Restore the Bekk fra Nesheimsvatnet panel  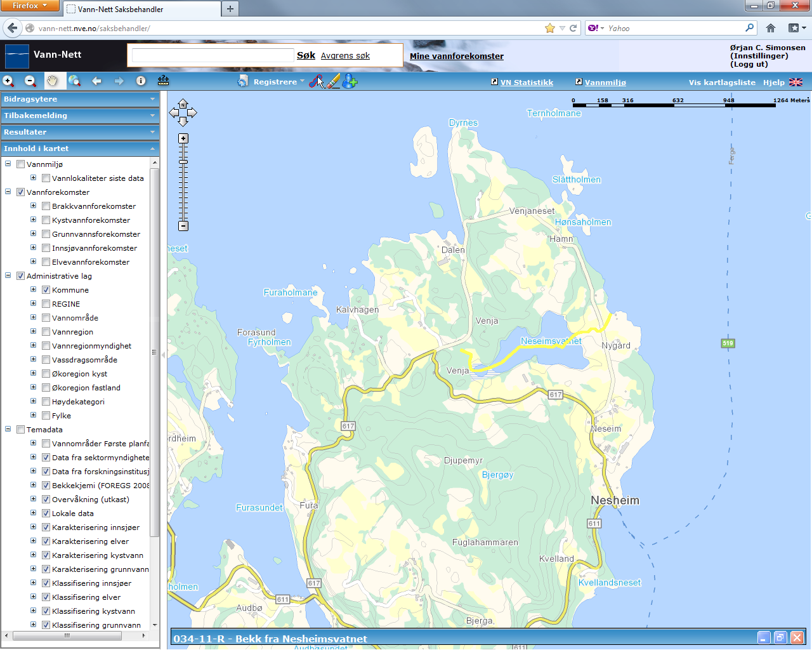[x=780, y=638]
